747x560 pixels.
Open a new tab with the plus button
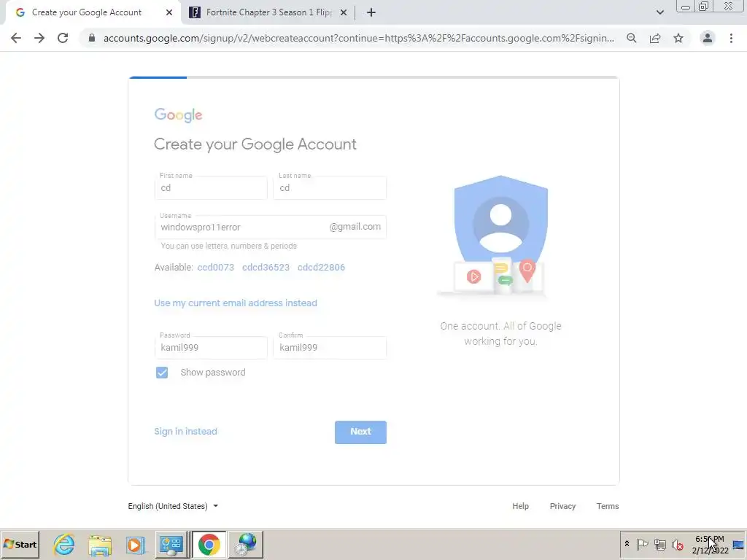pos(371,12)
